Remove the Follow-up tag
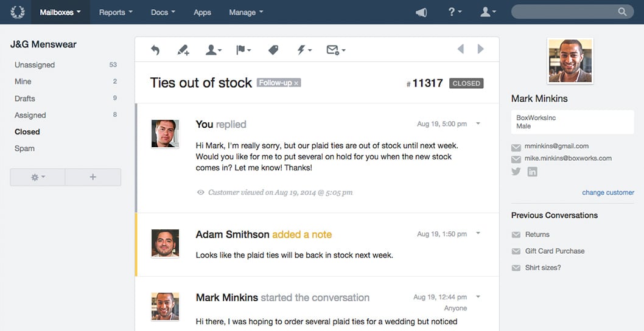The width and height of the screenshot is (644, 331). click(x=296, y=83)
